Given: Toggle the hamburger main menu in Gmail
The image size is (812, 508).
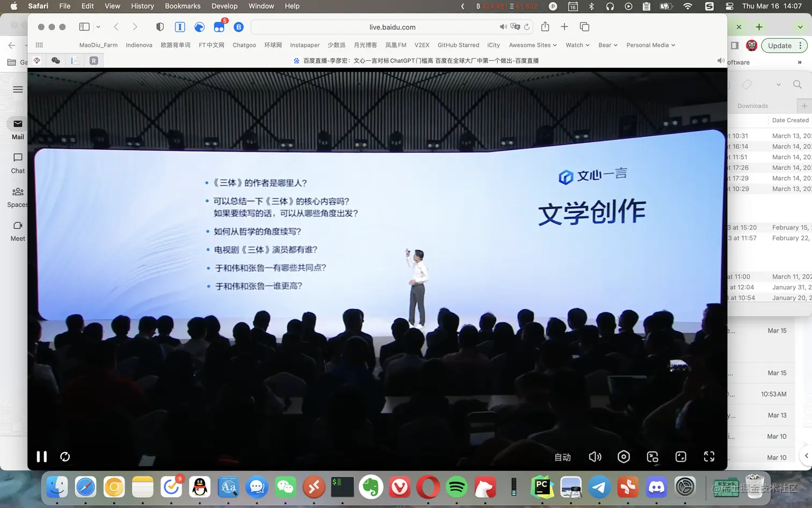Looking at the screenshot, I should tap(18, 89).
